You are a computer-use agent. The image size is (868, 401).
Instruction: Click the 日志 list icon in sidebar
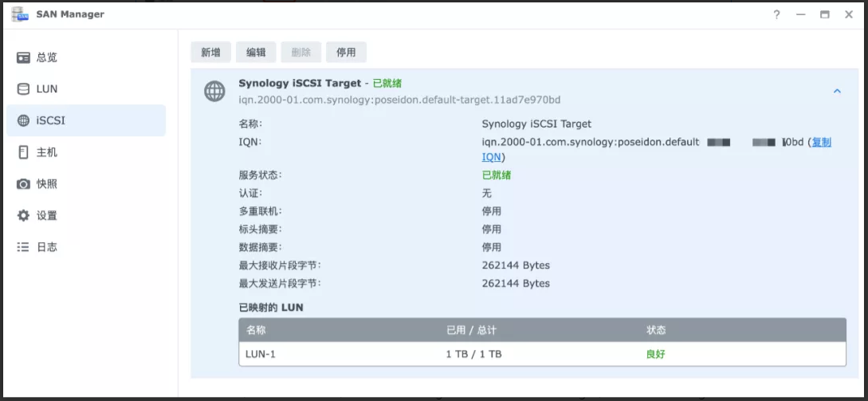point(23,247)
